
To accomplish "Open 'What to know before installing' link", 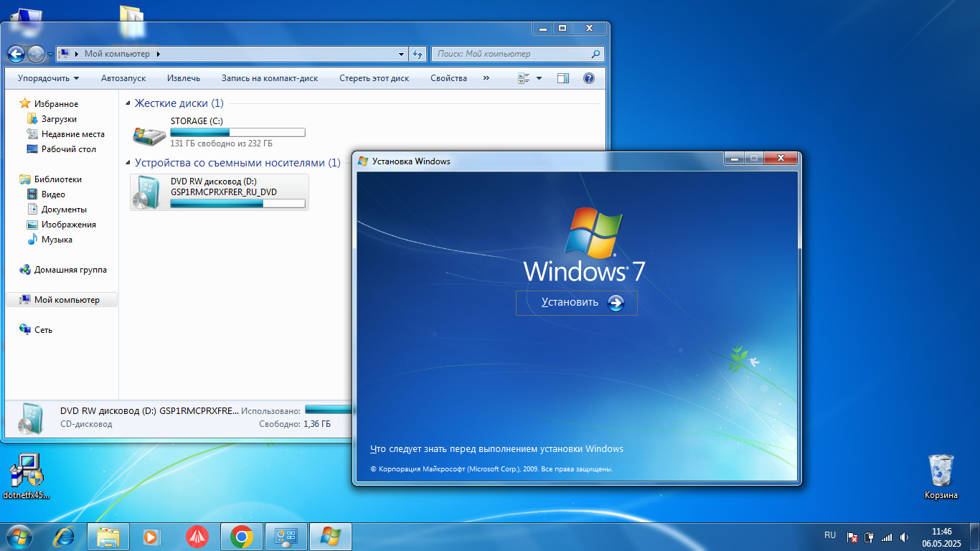I will [x=496, y=449].
